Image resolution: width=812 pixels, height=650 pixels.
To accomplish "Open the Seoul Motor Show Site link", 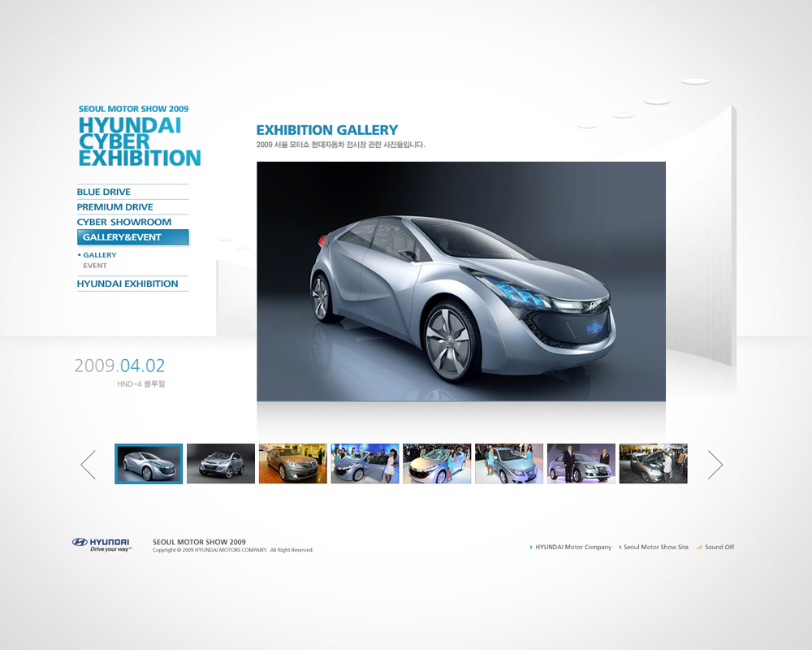I will pyautogui.click(x=655, y=547).
